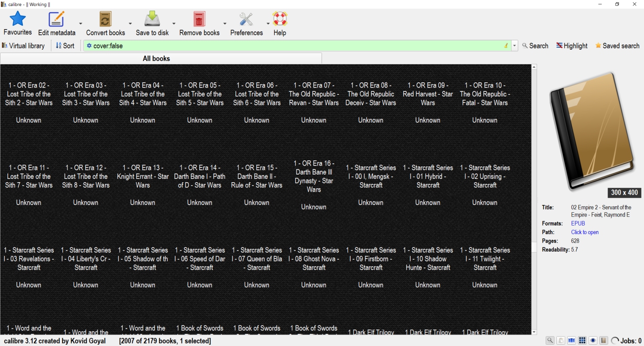
Task: Expand the Preferences dropdown arrow
Action: point(268,24)
